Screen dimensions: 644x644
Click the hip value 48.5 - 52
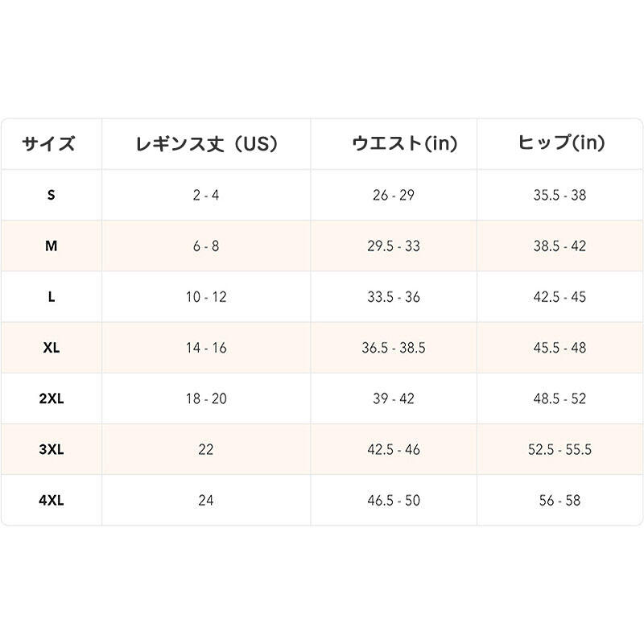pos(559,398)
